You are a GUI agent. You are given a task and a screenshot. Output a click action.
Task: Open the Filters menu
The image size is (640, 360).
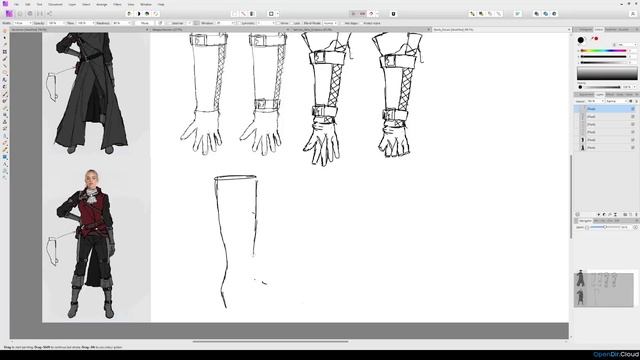click(x=117, y=4)
